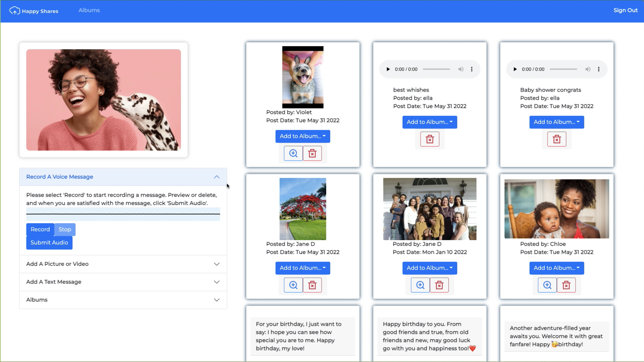Open Jane D's red tree photo thumbnail

click(x=303, y=209)
